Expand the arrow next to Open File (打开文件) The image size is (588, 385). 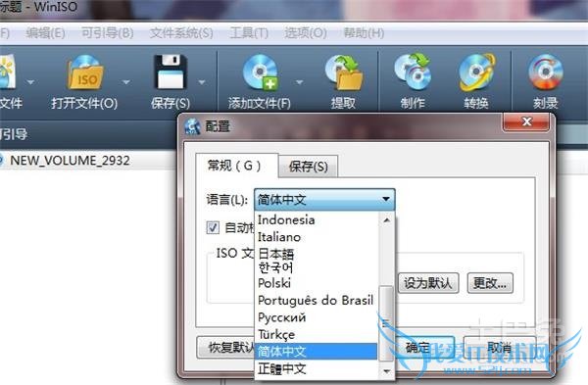(x=126, y=81)
